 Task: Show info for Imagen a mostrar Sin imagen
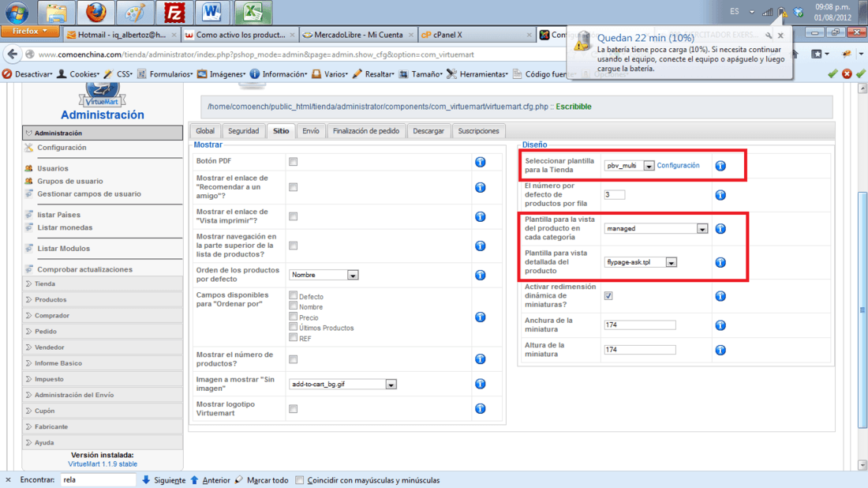[480, 384]
